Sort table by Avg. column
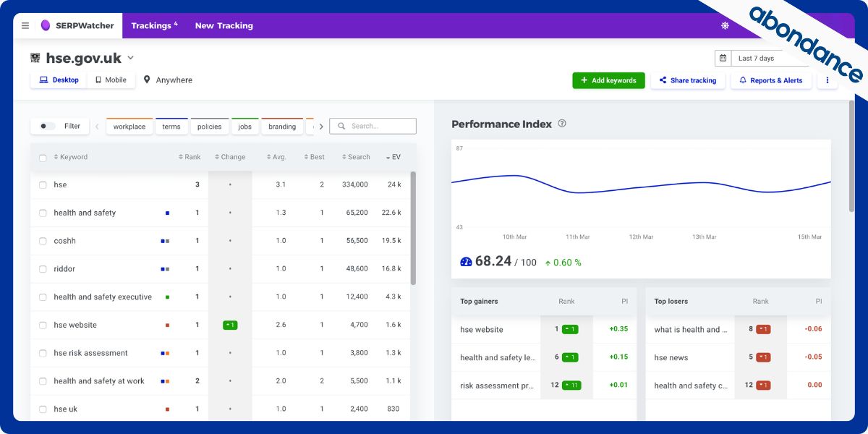Image resolution: width=868 pixels, height=434 pixels. pyautogui.click(x=276, y=157)
